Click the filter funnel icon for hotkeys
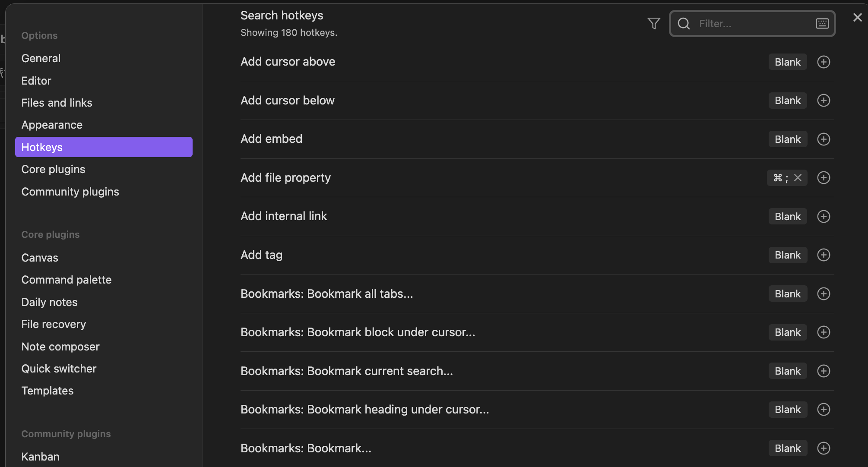Screen dimensions: 868x467 (654, 23)
